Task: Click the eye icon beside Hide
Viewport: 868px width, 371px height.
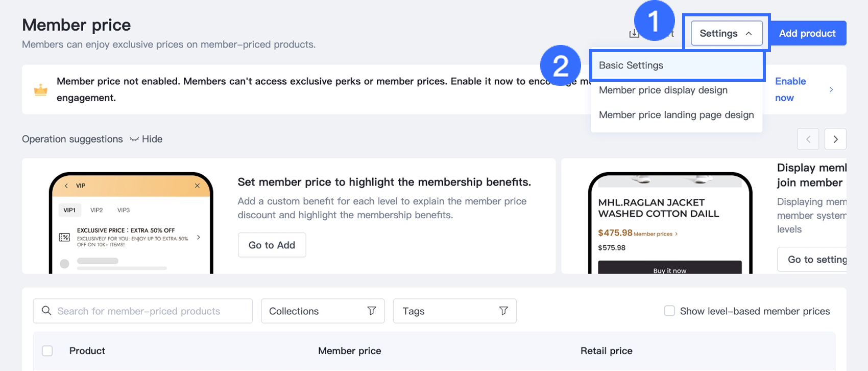Action: pos(134,139)
